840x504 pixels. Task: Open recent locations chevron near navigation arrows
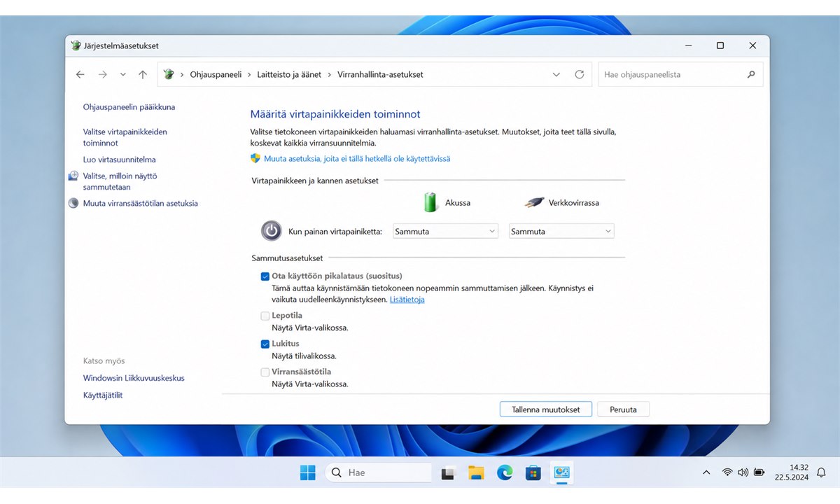pos(123,74)
